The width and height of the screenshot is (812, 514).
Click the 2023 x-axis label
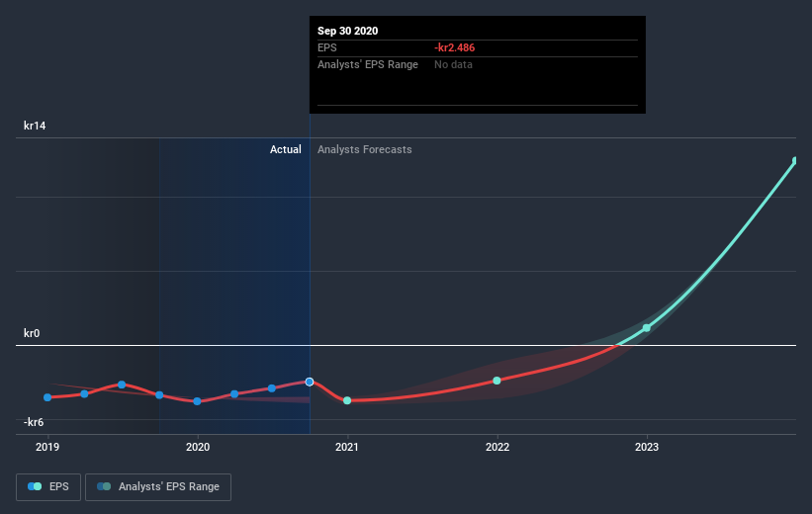647,447
